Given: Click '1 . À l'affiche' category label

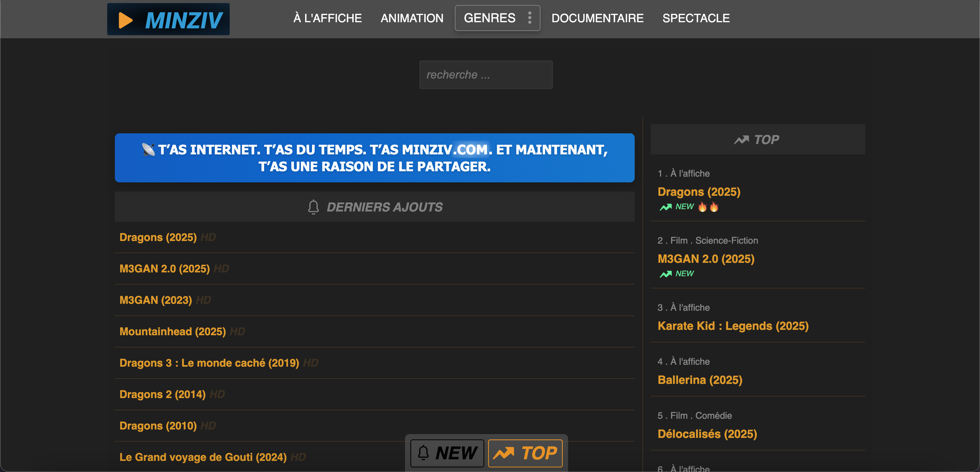Looking at the screenshot, I should pos(684,174).
